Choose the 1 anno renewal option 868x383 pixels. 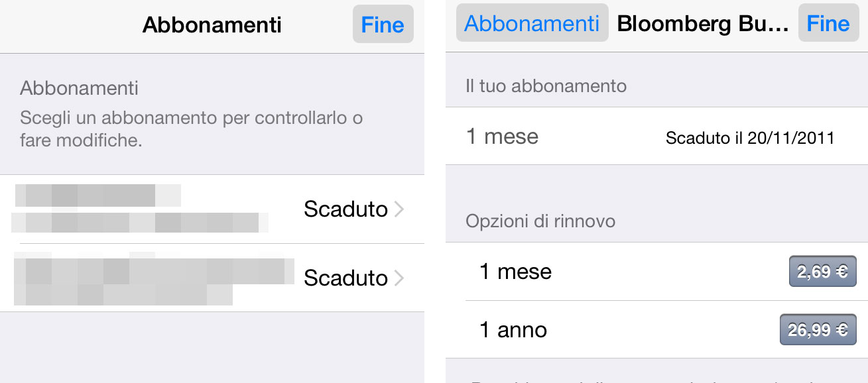pos(513,329)
